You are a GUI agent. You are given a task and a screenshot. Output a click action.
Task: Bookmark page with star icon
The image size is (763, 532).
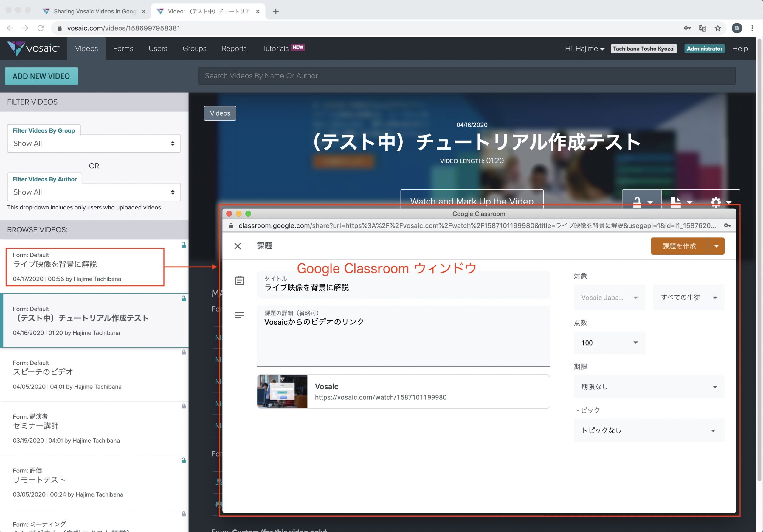point(718,28)
